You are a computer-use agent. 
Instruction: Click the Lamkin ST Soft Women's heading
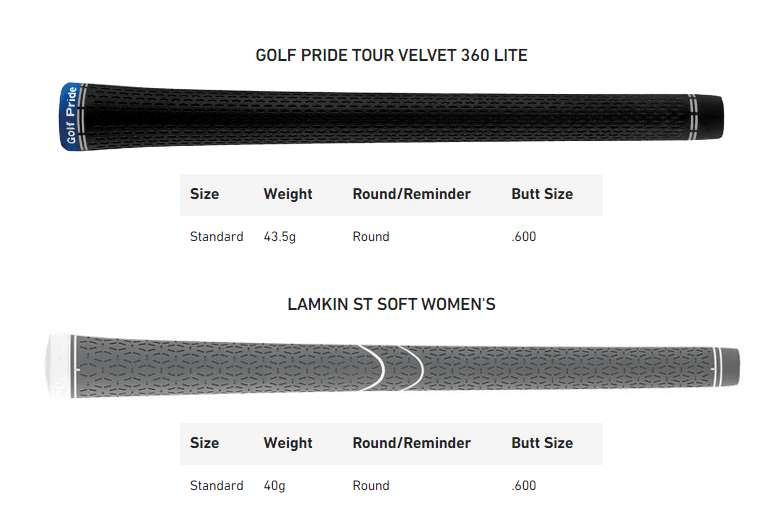pos(391,304)
